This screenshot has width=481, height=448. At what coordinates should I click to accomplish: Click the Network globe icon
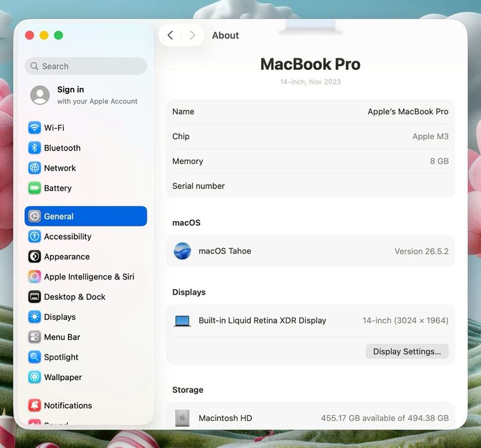[x=35, y=168]
